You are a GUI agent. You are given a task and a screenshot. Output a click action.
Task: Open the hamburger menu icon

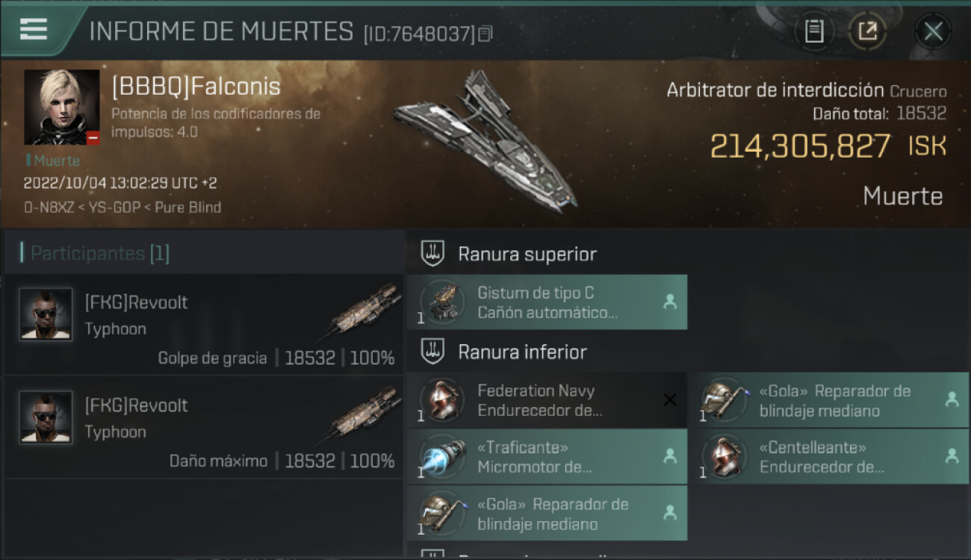click(x=34, y=29)
